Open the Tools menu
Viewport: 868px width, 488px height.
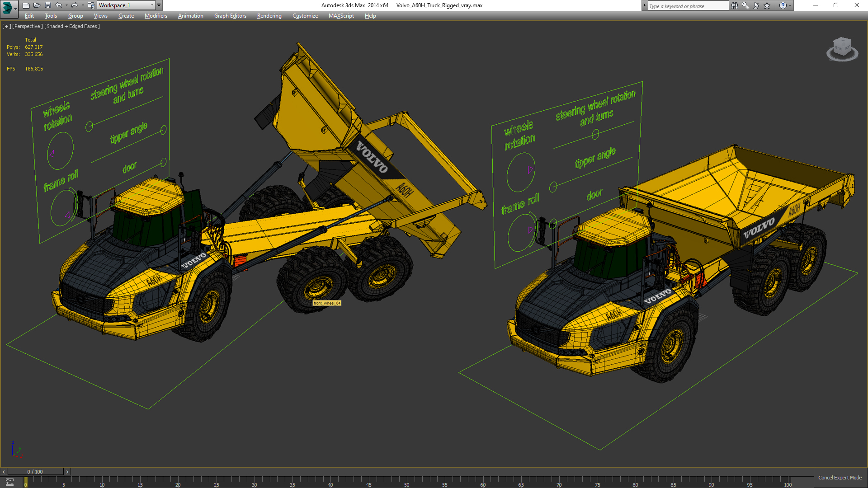(x=51, y=16)
